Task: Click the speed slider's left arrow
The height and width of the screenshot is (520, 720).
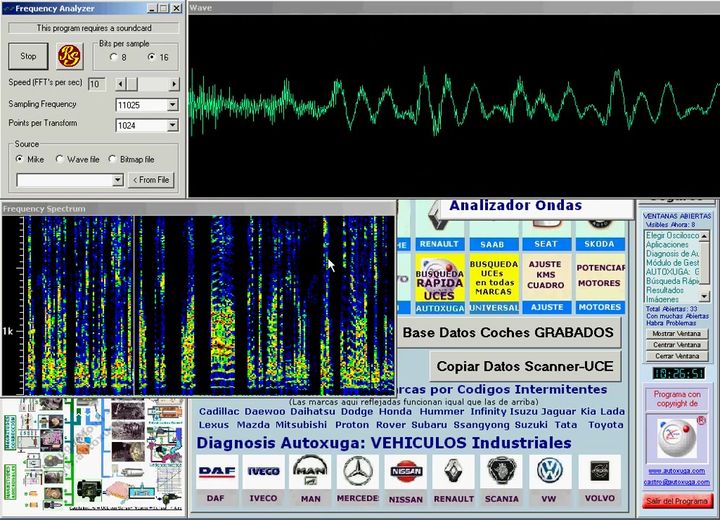Action: click(x=120, y=84)
